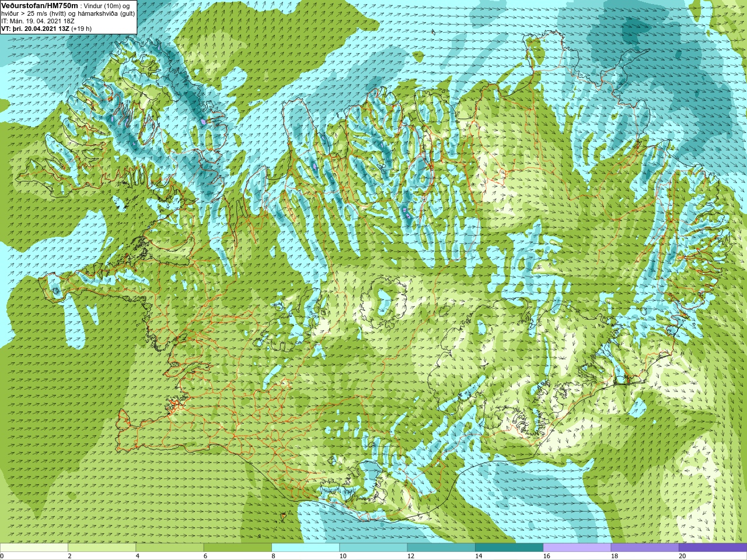The height and width of the screenshot is (560, 747).
Task: Pick the teal 12–14 m/s legend swatch
Action: pos(441,548)
